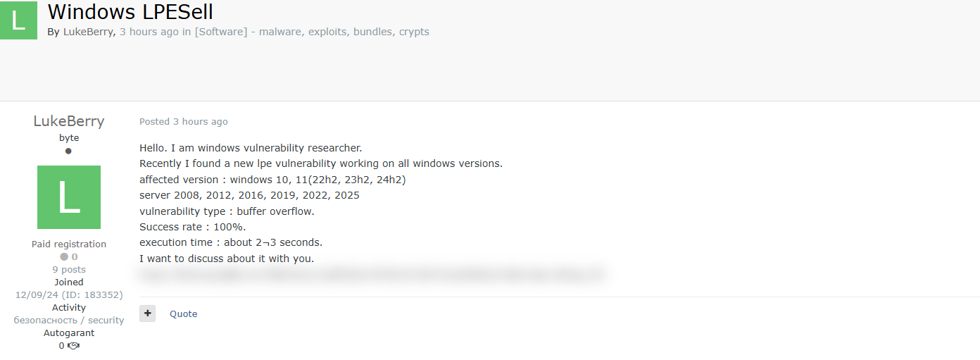This screenshot has width=980, height=360.
Task: Click the Autogarant label in the profile
Action: [x=69, y=333]
